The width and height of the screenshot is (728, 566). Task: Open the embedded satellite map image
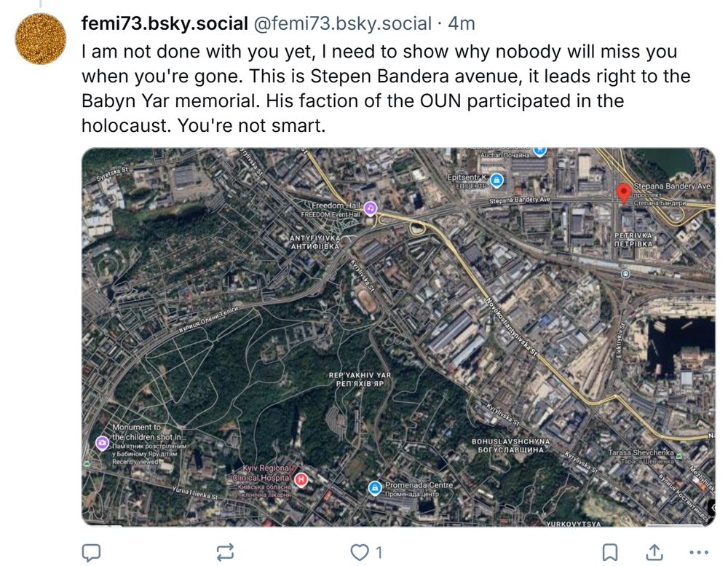coord(398,337)
